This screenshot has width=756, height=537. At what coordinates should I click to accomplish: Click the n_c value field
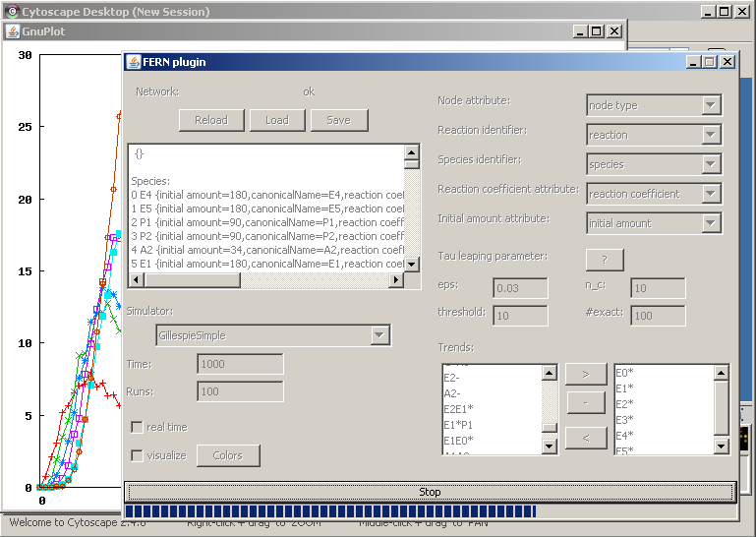click(x=658, y=288)
